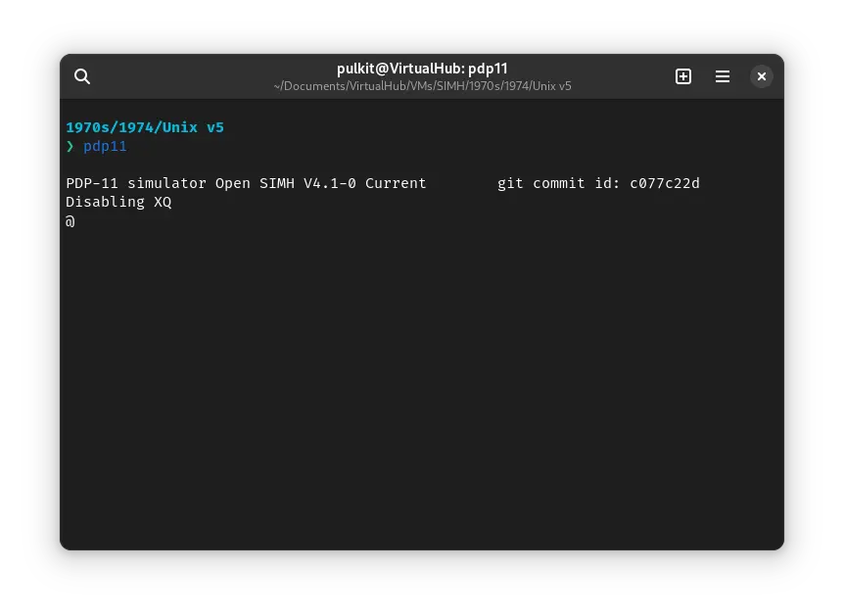This screenshot has height=616, width=844.
Task: Click the directory path subtitle
Action: click(422, 86)
